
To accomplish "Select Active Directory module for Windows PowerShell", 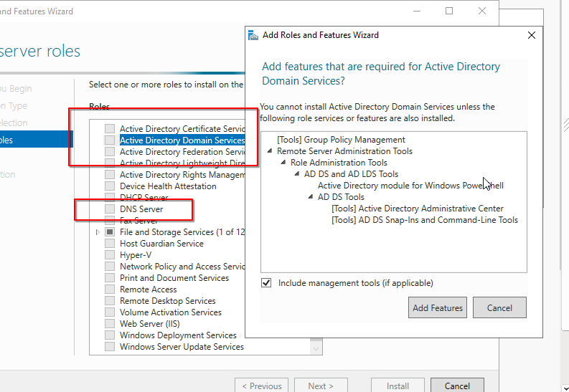I will (410, 186).
